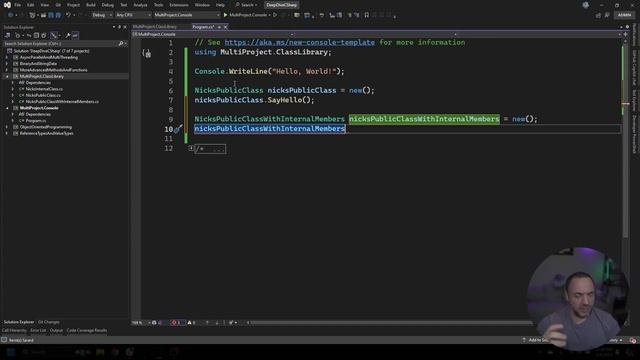
Task: Collapse the MultiProject.Console project
Action: click(x=7, y=108)
